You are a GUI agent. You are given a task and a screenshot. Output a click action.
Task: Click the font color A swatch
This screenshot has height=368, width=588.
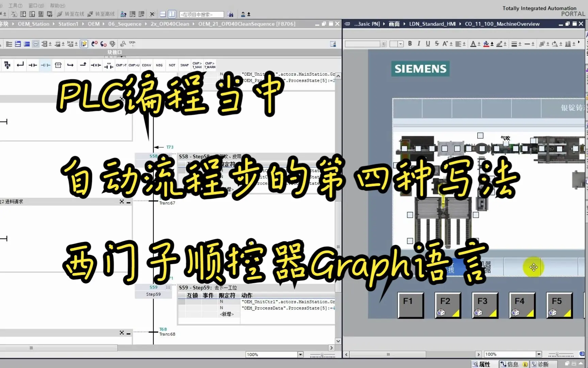(473, 44)
